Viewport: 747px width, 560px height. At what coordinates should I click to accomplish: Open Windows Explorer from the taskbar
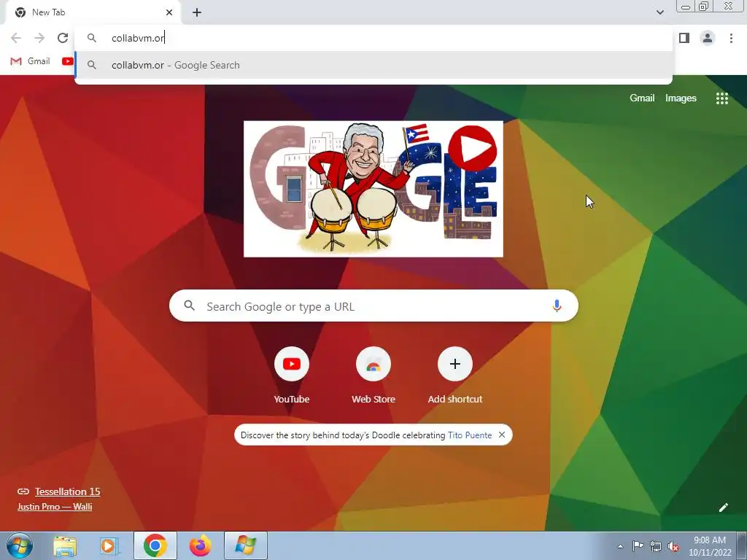[65, 545]
